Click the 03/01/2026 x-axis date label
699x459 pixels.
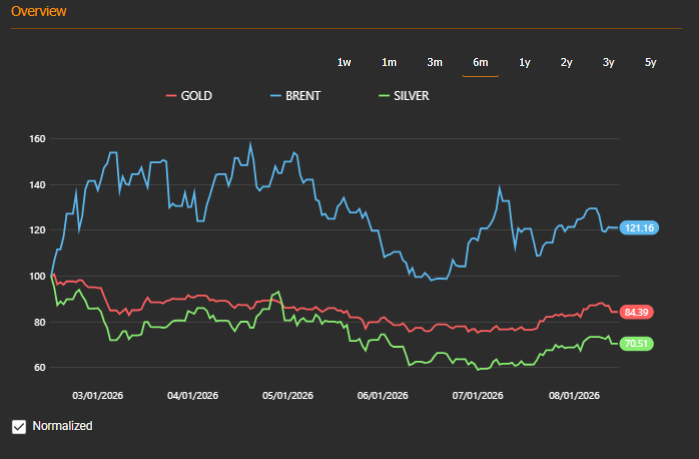point(98,396)
